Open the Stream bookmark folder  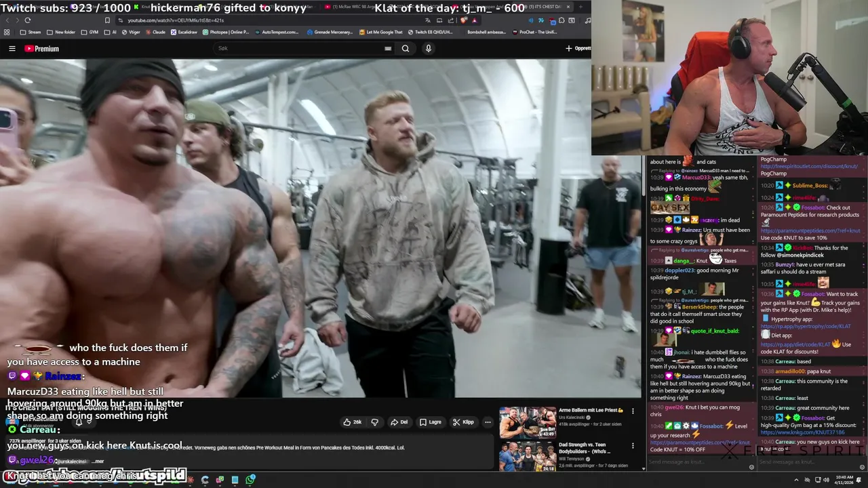(x=30, y=32)
